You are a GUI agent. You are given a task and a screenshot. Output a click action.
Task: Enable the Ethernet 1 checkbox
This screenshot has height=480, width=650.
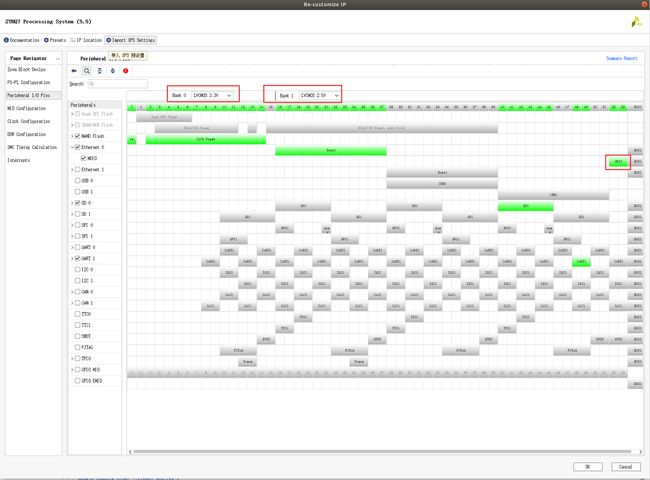click(x=78, y=170)
